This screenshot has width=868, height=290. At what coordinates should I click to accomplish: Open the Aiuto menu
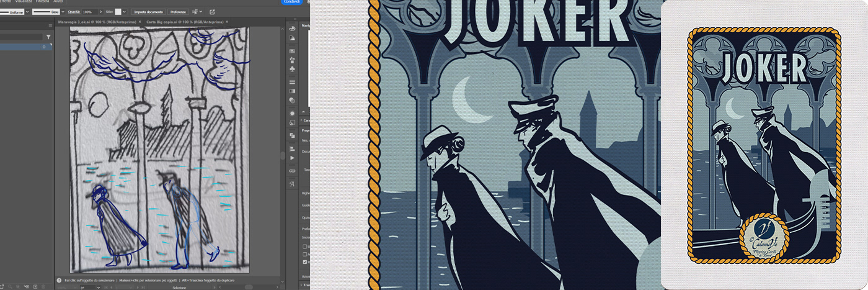click(58, 1)
